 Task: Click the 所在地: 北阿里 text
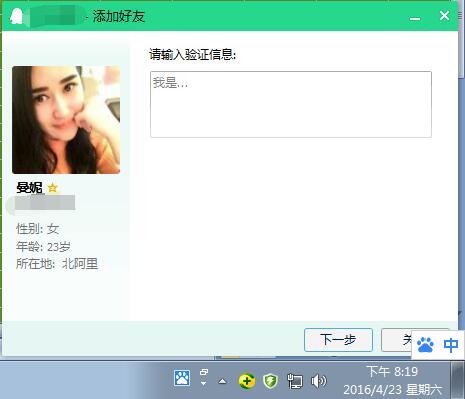point(57,264)
